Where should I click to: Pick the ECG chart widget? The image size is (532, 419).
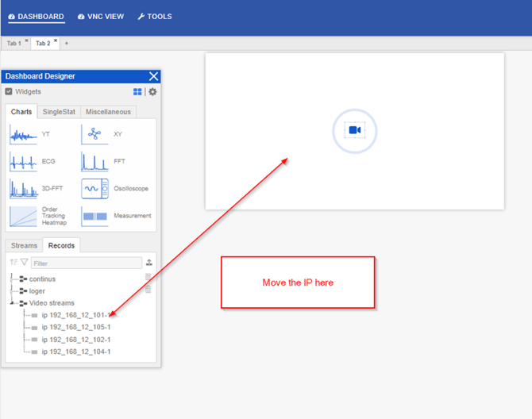point(23,162)
